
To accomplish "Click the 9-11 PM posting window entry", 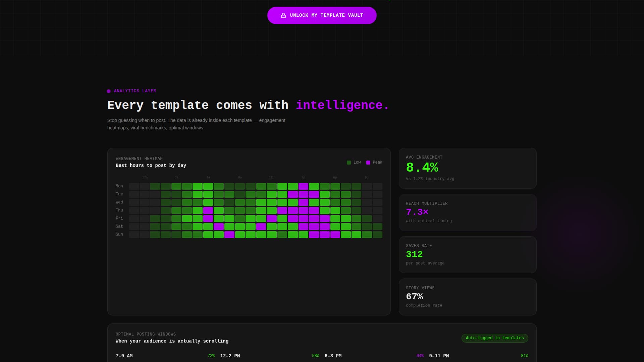I will [x=438, y=356].
